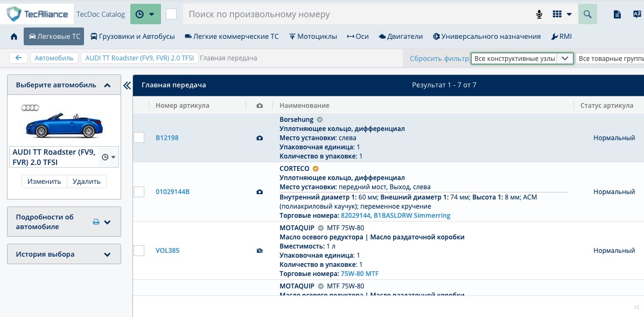Switch to 'Грузовики и Автобусы' tab
Screen dimensions: 644x317
[132, 37]
